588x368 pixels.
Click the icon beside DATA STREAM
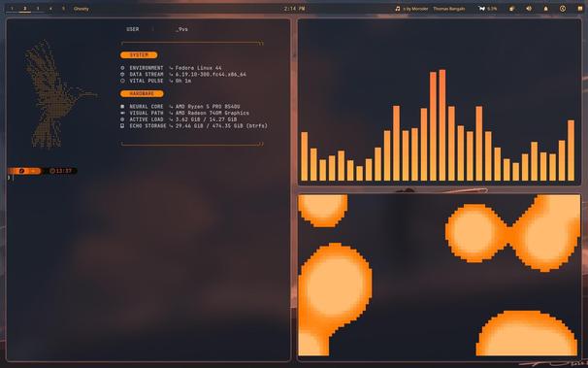(122, 74)
